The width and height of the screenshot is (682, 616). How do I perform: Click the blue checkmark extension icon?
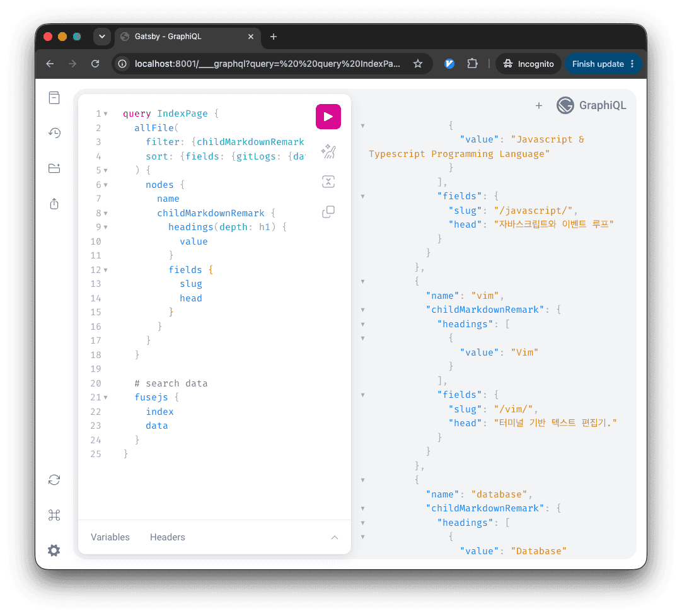(x=449, y=64)
